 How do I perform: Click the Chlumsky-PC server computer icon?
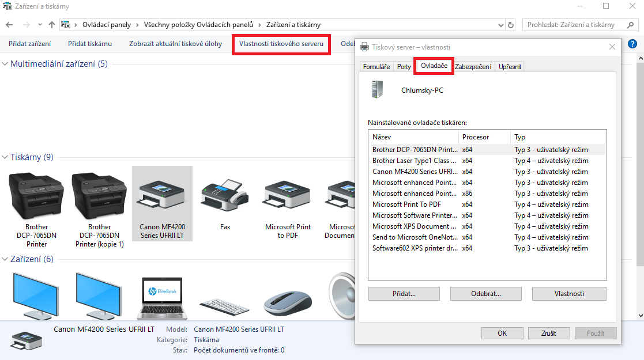click(x=377, y=89)
